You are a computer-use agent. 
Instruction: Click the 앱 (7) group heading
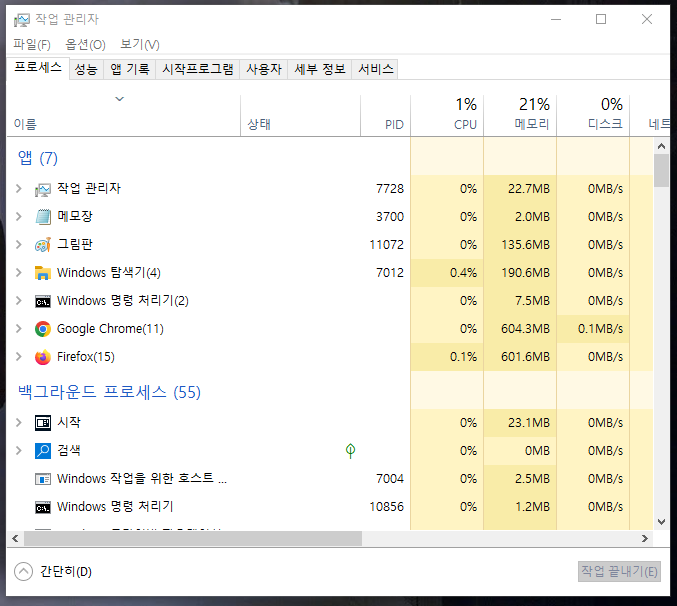tap(38, 158)
